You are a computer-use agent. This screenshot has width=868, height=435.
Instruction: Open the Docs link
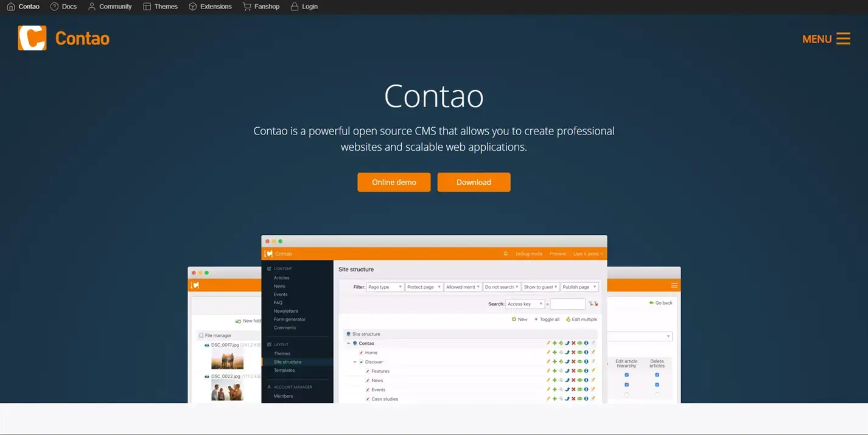(63, 7)
